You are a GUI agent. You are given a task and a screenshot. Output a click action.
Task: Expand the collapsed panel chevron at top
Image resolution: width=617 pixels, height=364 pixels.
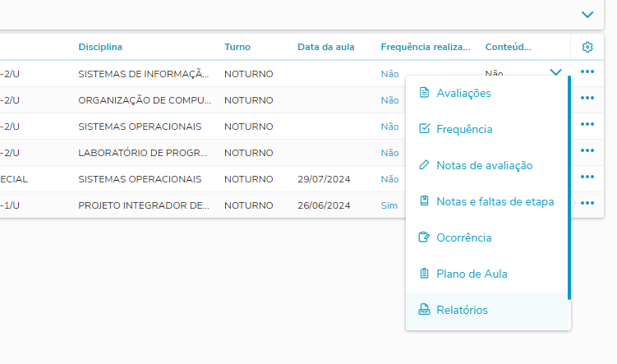(587, 14)
